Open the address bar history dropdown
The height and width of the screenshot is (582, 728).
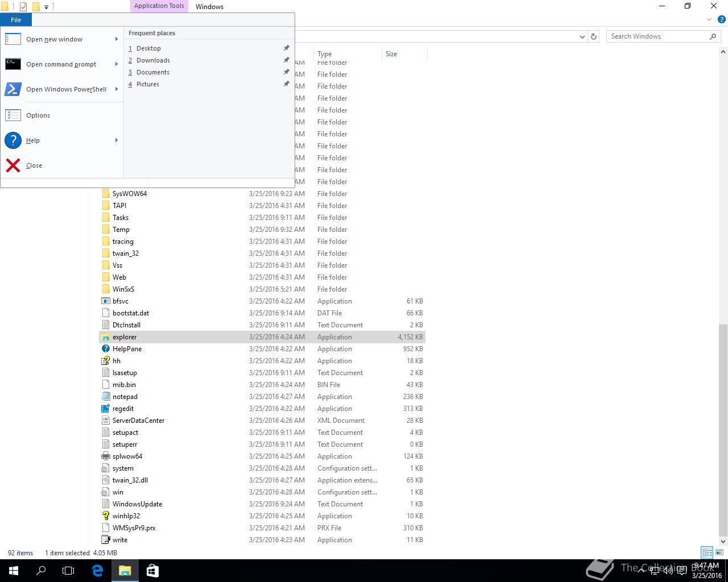point(582,36)
